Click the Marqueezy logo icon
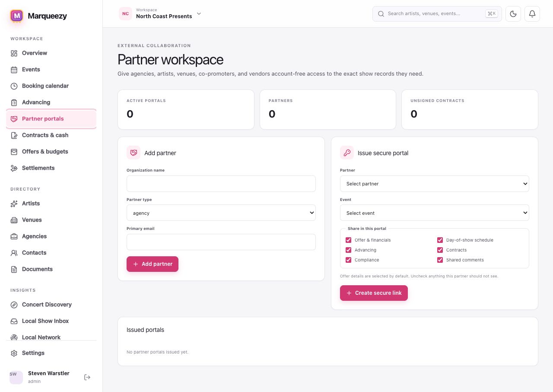 (x=16, y=16)
